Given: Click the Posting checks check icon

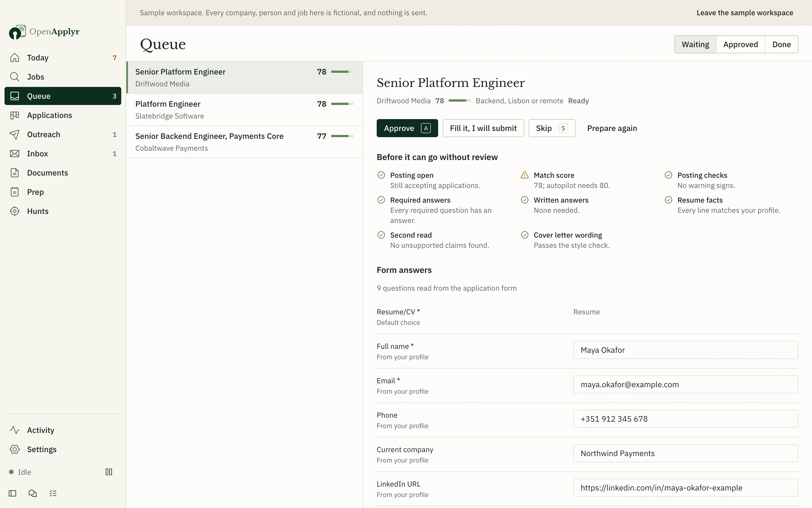Looking at the screenshot, I should pos(668,175).
